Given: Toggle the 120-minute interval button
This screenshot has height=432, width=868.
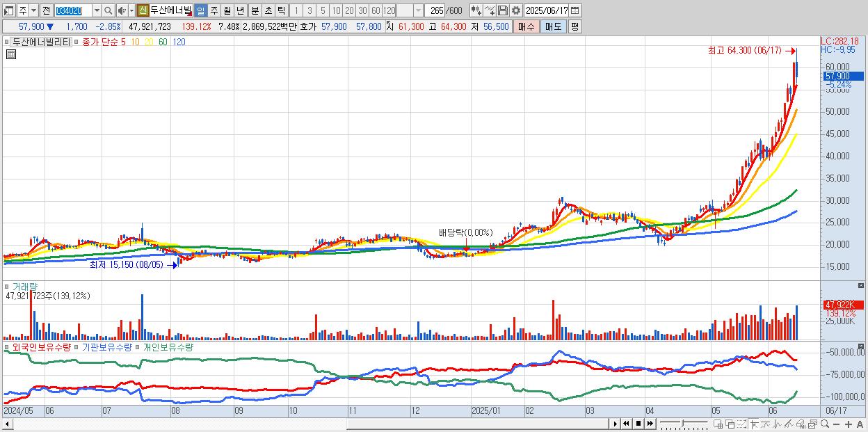Looking at the screenshot, I should point(389,10).
